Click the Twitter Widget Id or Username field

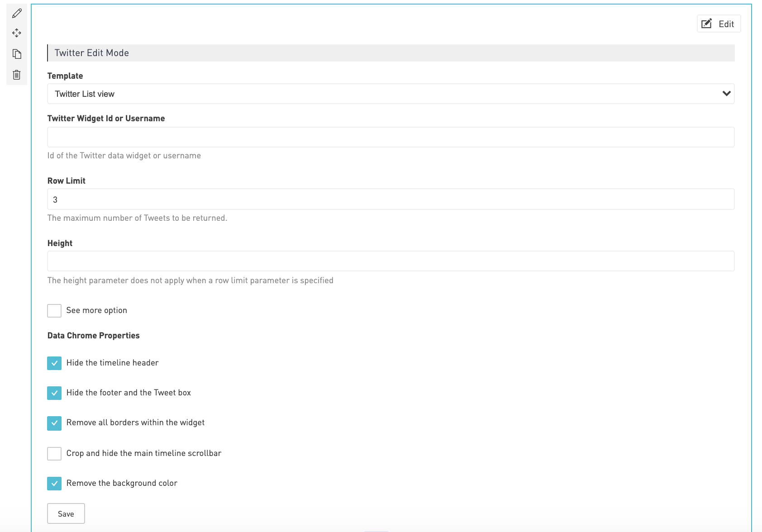pos(391,137)
